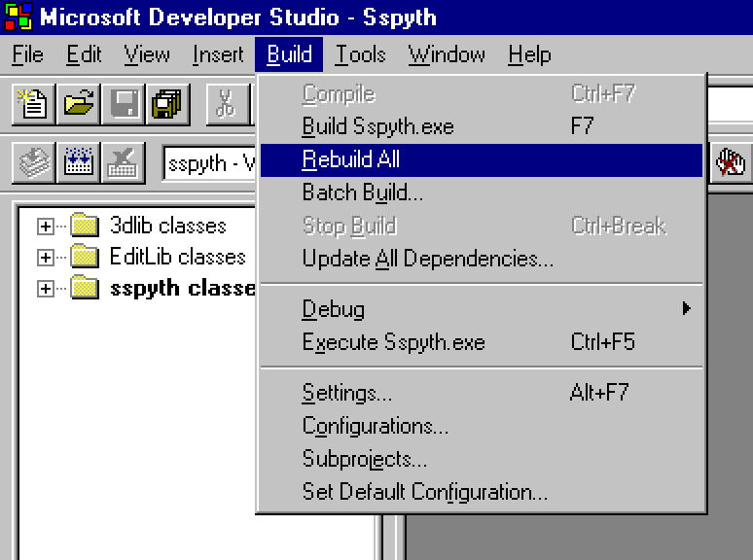
Task: Open the File menu
Action: pyautogui.click(x=27, y=54)
